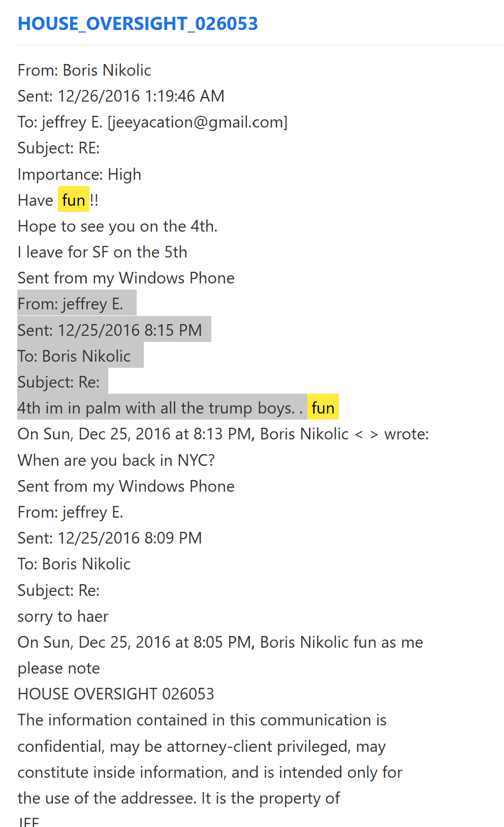504x827 pixels.
Task: Click the "Sent: 12/25/2016 8:09 PM" line
Action: pos(110,538)
